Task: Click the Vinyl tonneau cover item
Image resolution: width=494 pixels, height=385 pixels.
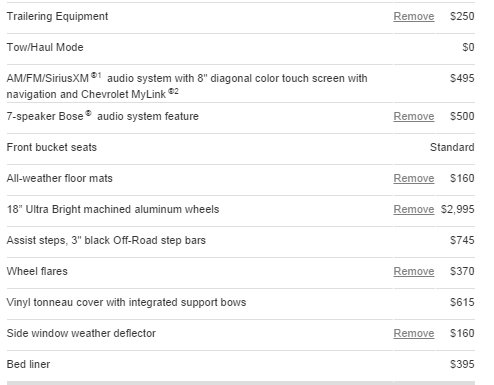Action: click(126, 302)
